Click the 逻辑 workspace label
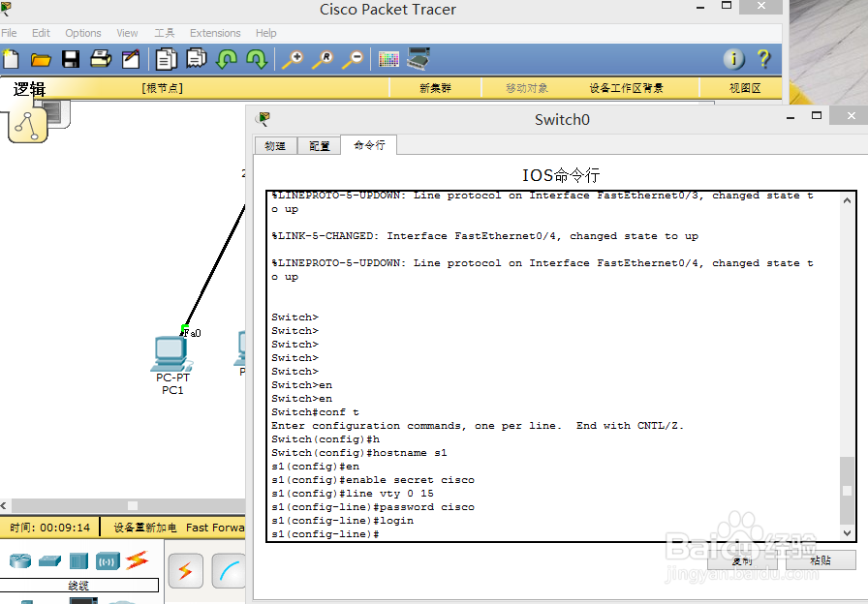 (x=29, y=88)
